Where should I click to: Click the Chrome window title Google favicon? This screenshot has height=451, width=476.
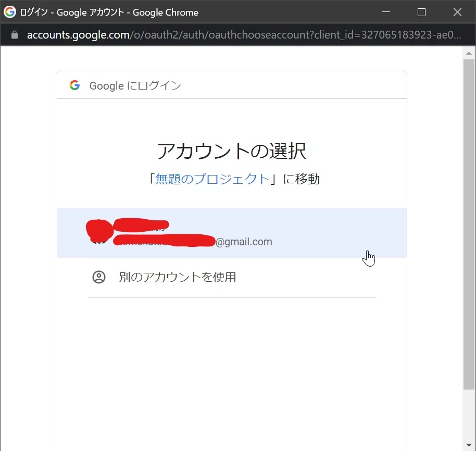click(x=10, y=12)
